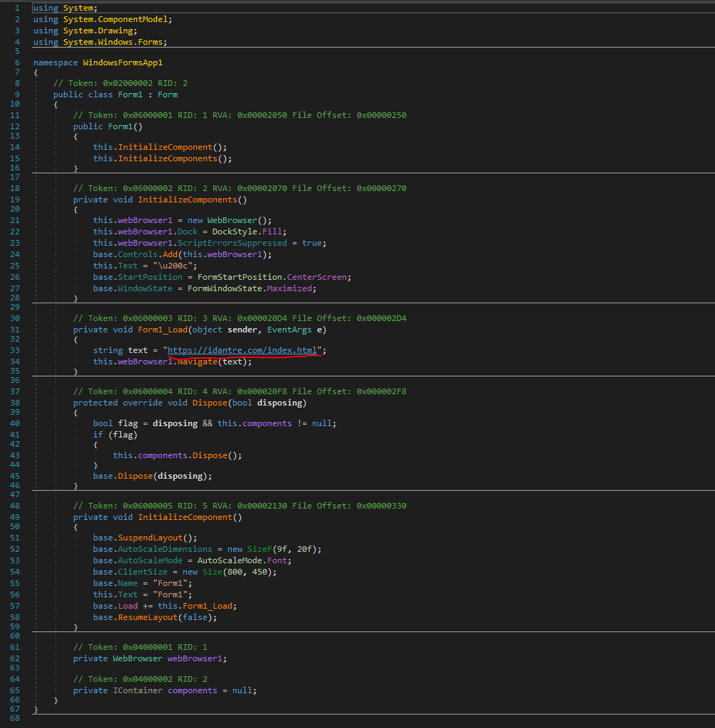Click System.Windows.Forms in the using statement
This screenshot has width=715, height=728.
tap(113, 42)
